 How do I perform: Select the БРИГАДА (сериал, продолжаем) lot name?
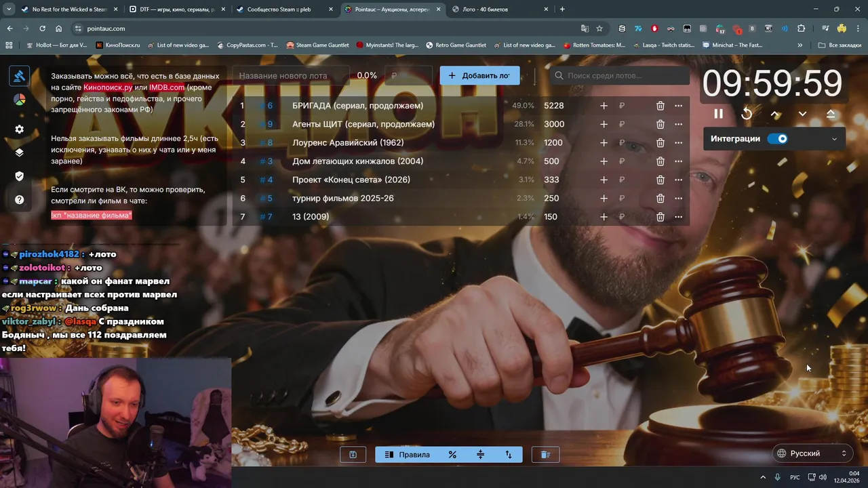tap(357, 106)
